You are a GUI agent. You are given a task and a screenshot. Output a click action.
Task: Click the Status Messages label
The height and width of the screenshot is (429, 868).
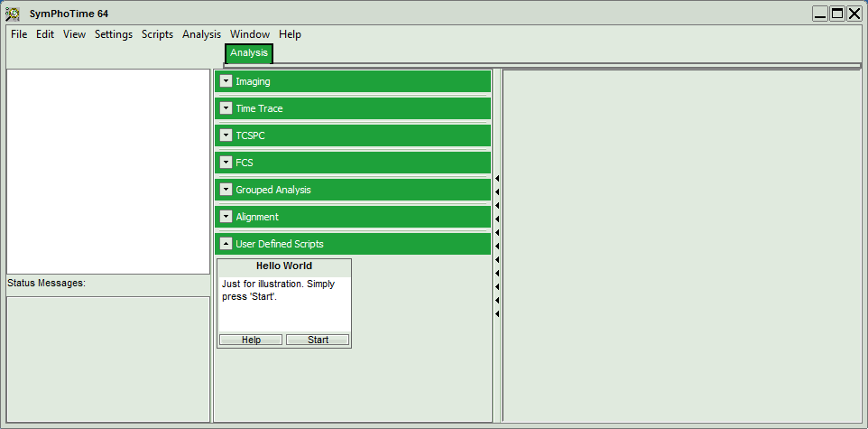(47, 284)
